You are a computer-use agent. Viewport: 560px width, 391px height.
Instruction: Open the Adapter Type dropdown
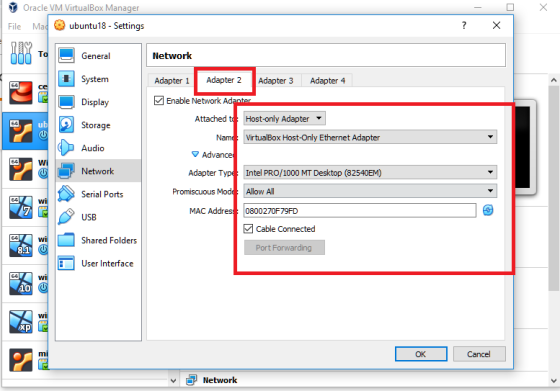coord(370,173)
